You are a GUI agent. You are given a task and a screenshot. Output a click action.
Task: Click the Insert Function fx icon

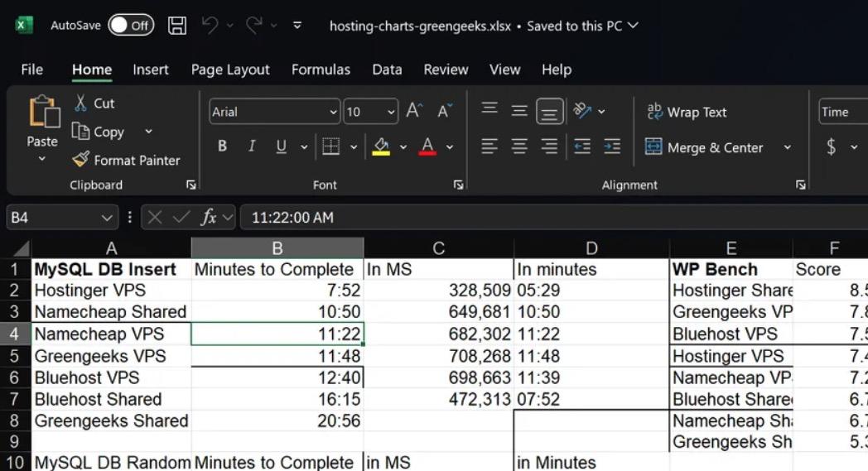[209, 218]
